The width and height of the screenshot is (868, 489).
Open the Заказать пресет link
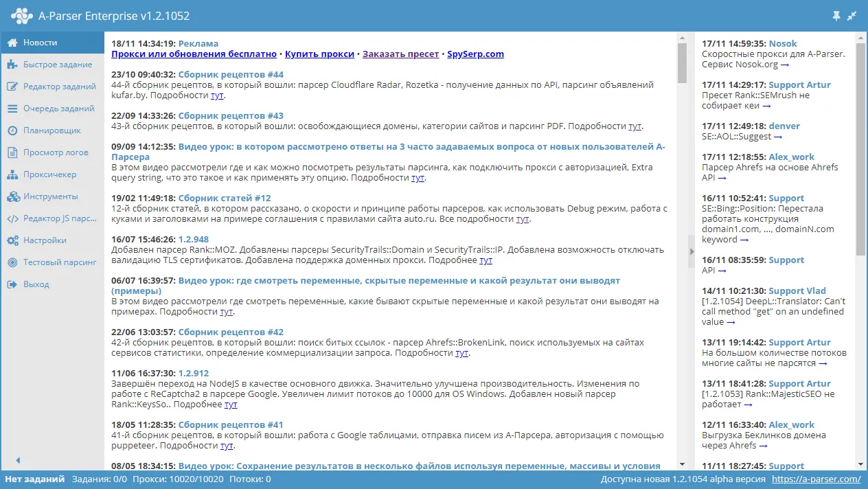pos(400,54)
